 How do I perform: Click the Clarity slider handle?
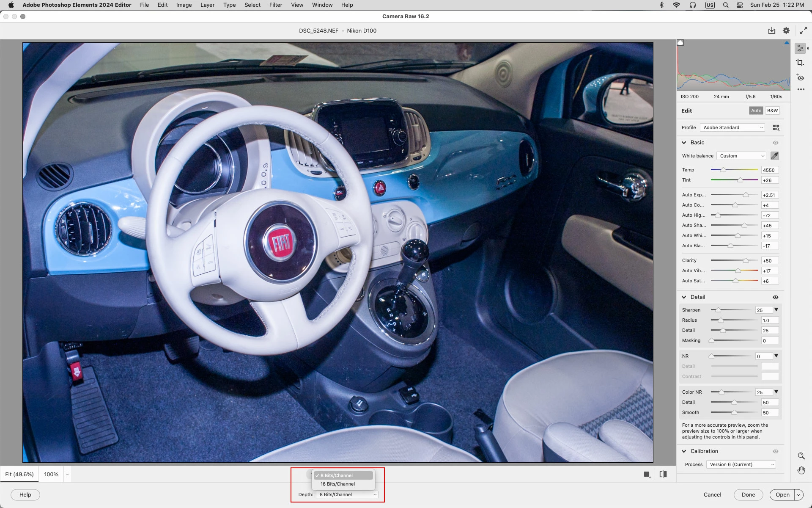[x=746, y=260]
